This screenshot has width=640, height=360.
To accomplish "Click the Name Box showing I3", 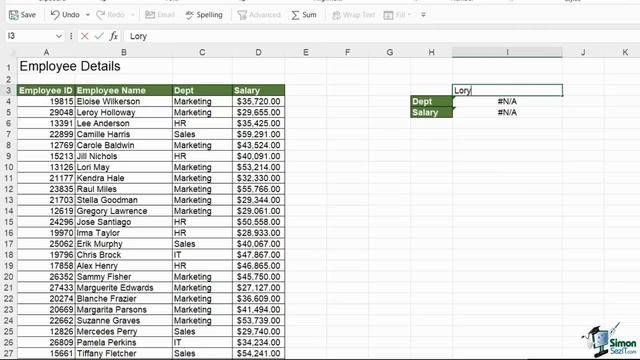I will tap(30, 36).
